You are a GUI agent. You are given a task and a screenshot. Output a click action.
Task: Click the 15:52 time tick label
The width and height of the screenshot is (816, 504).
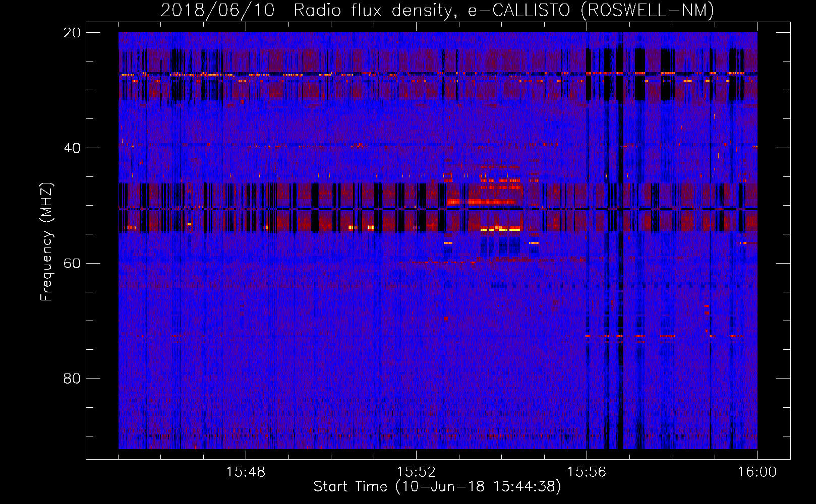tap(416, 472)
